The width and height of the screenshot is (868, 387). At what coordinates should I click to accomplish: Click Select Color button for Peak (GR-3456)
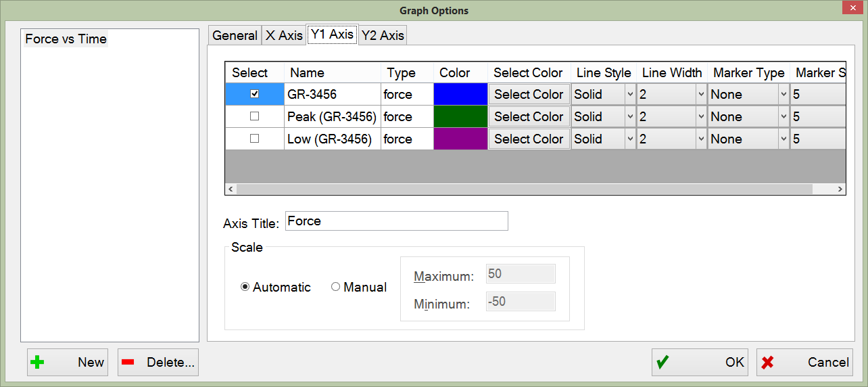[529, 116]
